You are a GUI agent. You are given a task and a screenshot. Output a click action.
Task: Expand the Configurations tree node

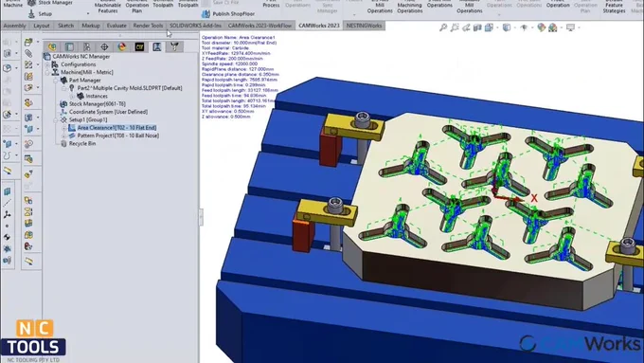pyautogui.click(x=47, y=64)
